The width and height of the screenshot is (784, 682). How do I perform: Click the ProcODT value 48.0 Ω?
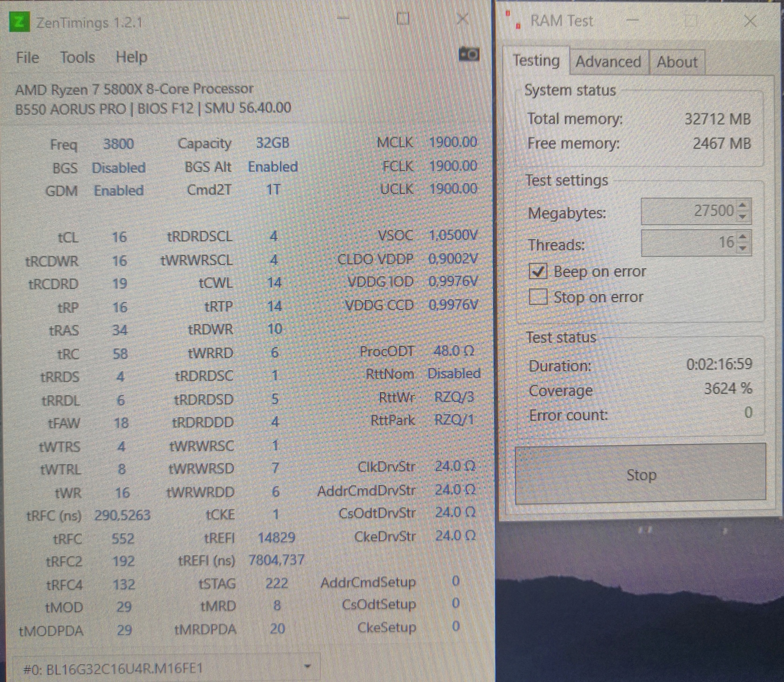tap(454, 351)
